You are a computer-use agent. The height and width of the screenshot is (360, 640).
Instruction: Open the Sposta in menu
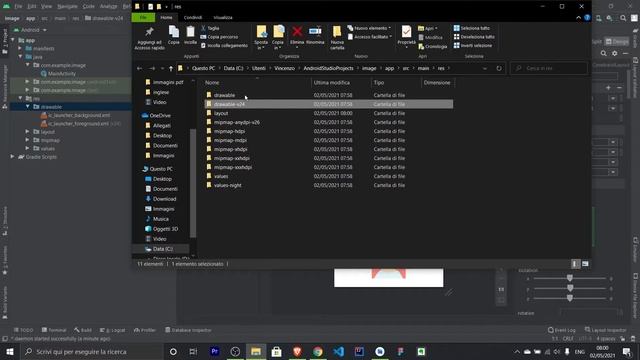[x=261, y=38]
